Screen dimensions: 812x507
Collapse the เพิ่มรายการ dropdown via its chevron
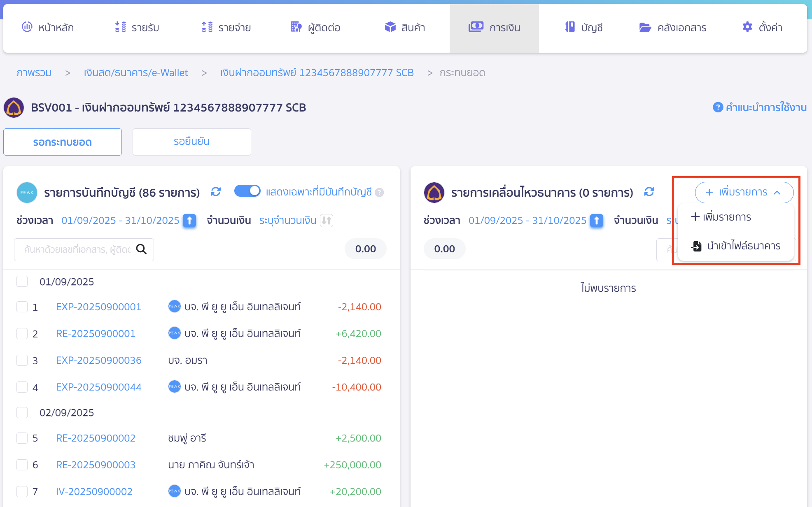(x=777, y=192)
